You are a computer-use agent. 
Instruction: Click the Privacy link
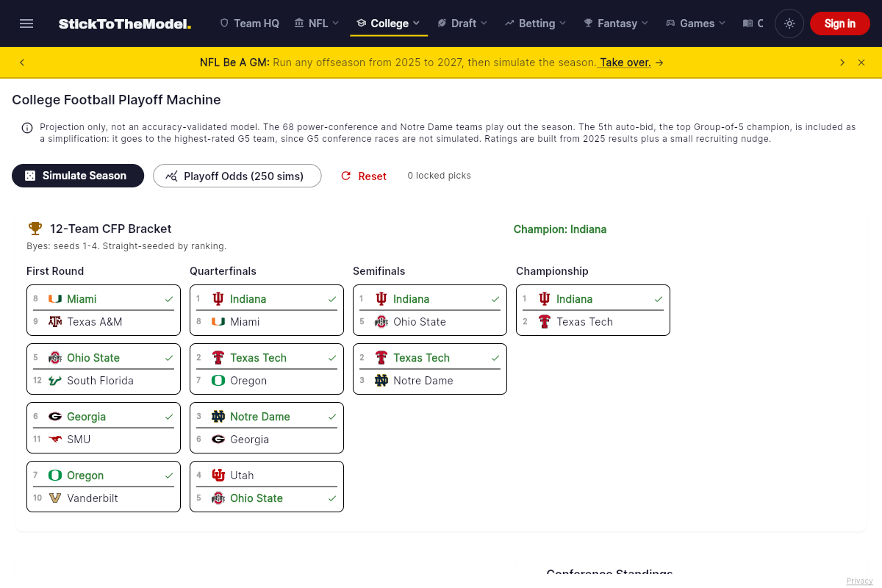pos(859,581)
